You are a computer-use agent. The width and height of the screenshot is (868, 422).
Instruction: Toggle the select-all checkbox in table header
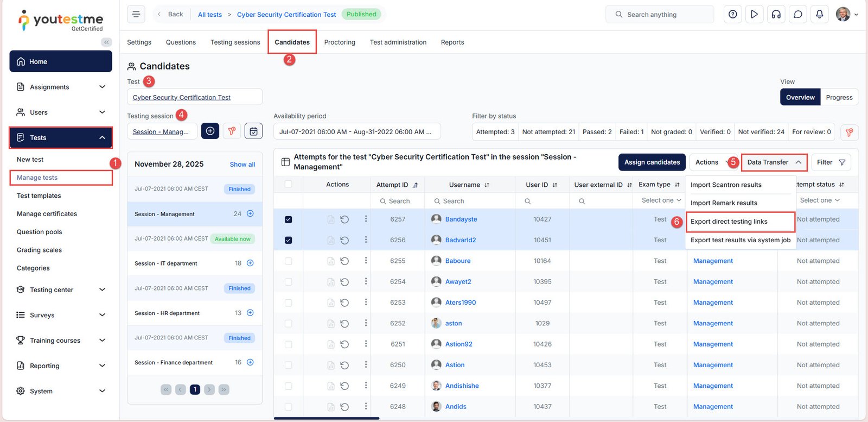coord(288,184)
